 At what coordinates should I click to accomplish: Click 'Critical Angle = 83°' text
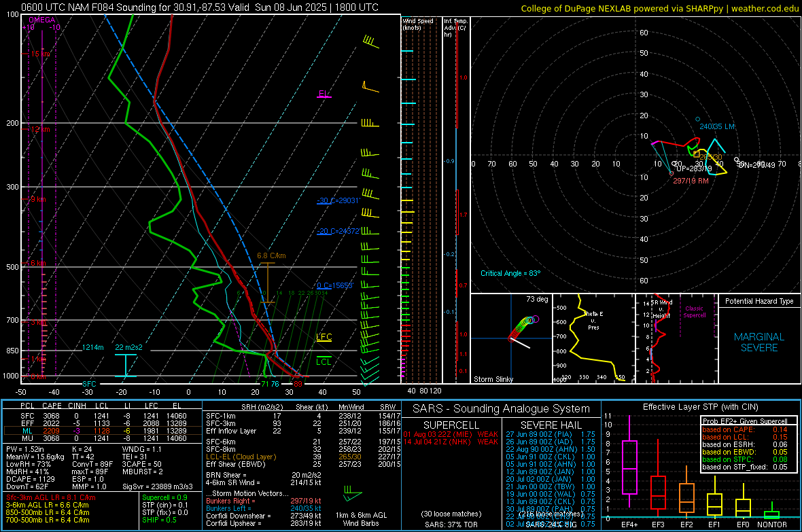(x=510, y=273)
